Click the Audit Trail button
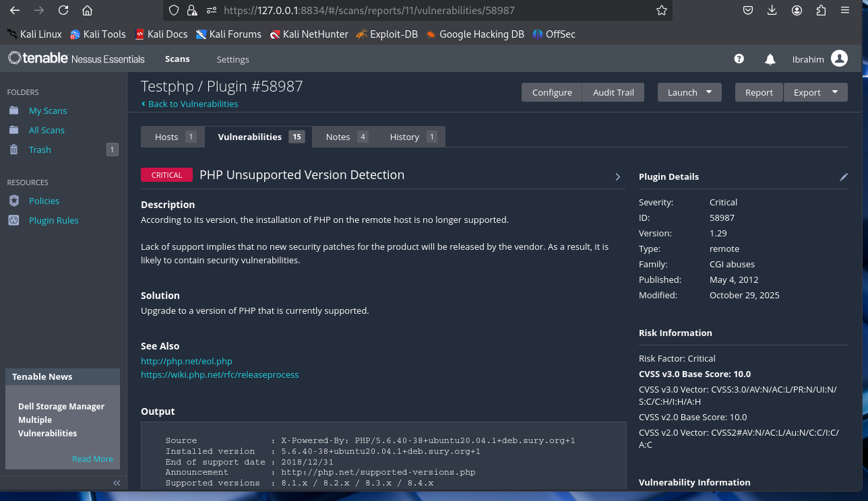This screenshot has height=501, width=868. (613, 92)
